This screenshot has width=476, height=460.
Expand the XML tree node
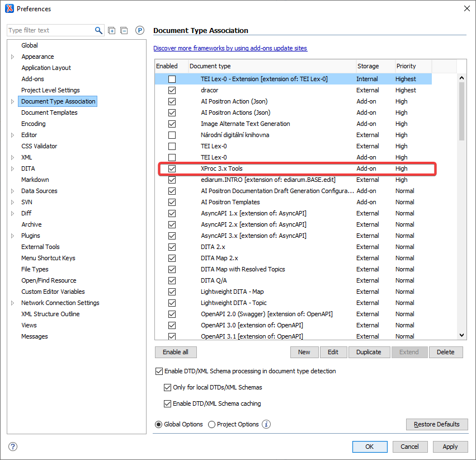[12, 158]
